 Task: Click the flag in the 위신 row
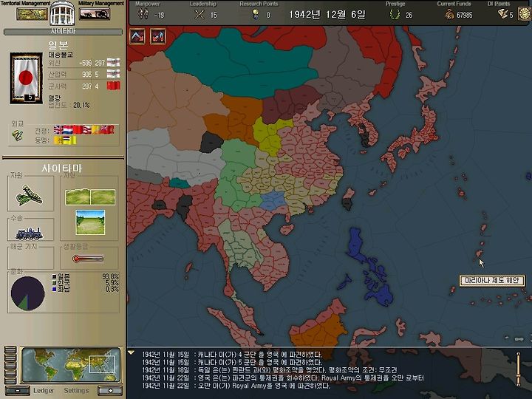pos(113,62)
